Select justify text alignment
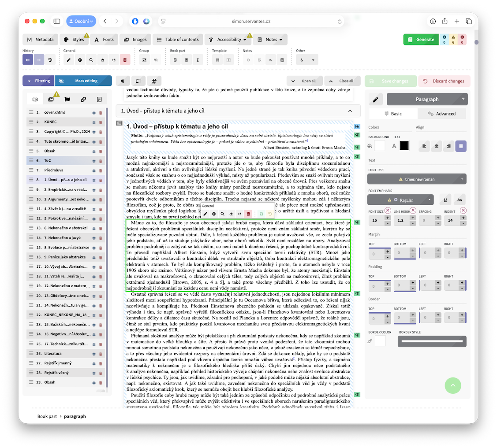Viewport: 497px width, 448px height. coord(460,146)
